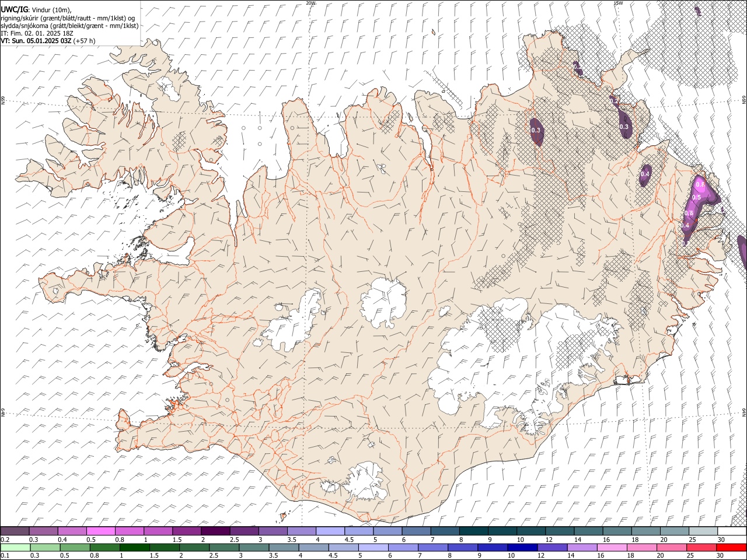Click the 0.4 value directly below the 0.6 label
The image size is (747, 560).
click(x=685, y=225)
